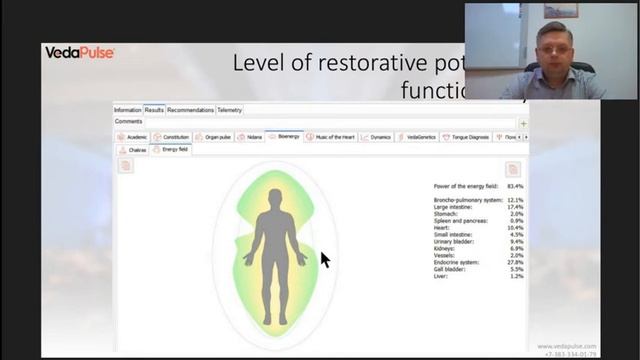The width and height of the screenshot is (640, 360).
Task: Select the Academic analysis tab
Action: coord(132,137)
